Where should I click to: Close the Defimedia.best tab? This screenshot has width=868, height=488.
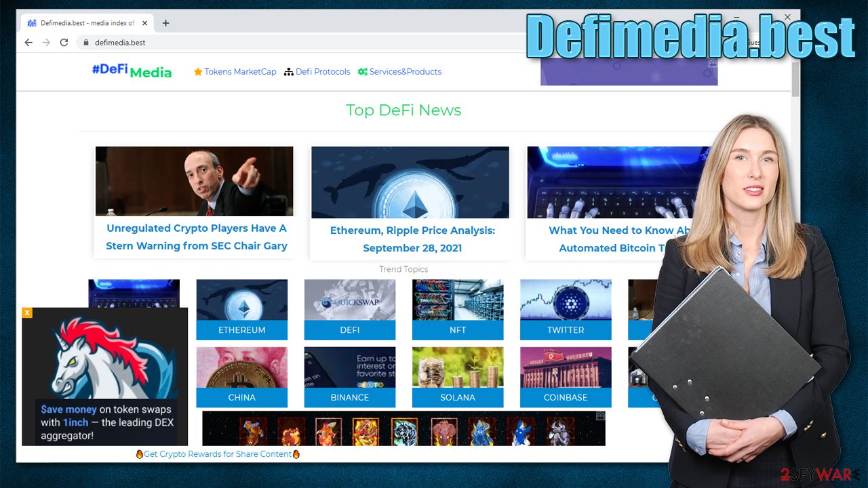(144, 23)
